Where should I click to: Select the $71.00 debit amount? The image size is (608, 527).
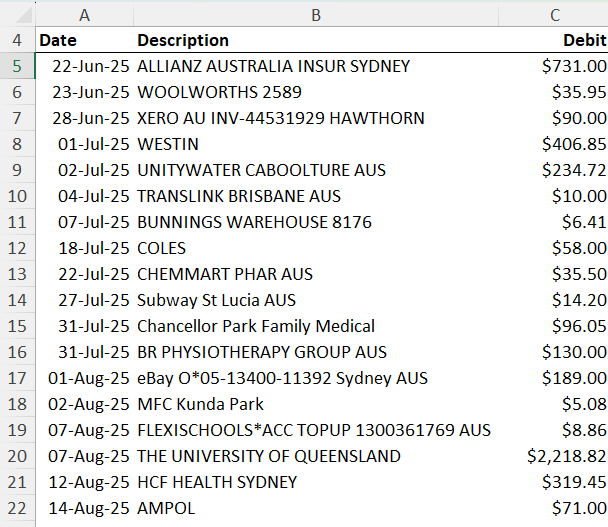(553, 508)
